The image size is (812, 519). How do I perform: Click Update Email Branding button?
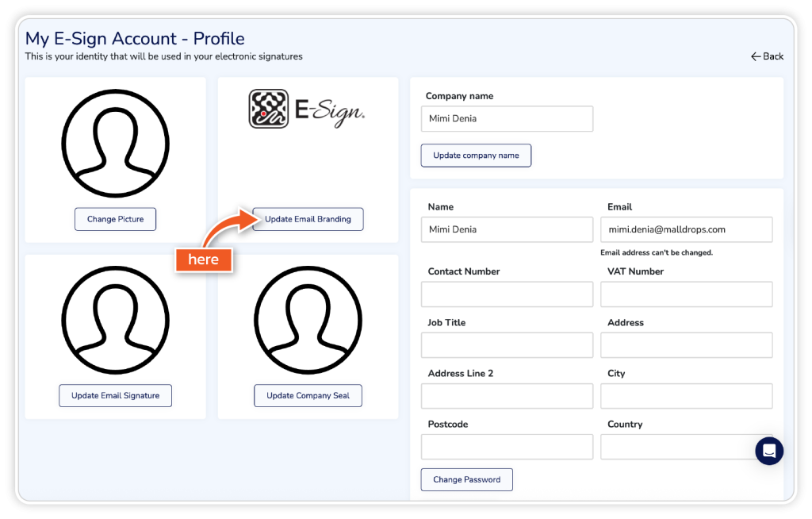tap(308, 219)
